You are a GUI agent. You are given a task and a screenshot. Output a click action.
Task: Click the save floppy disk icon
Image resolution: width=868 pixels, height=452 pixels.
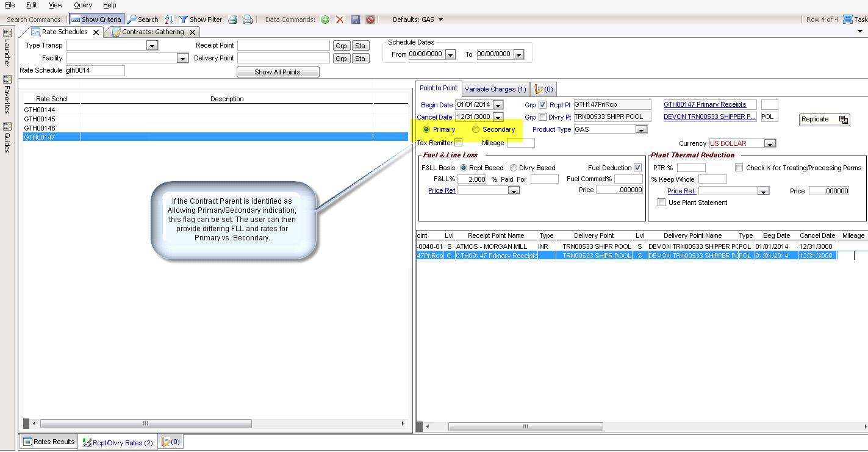pos(356,20)
